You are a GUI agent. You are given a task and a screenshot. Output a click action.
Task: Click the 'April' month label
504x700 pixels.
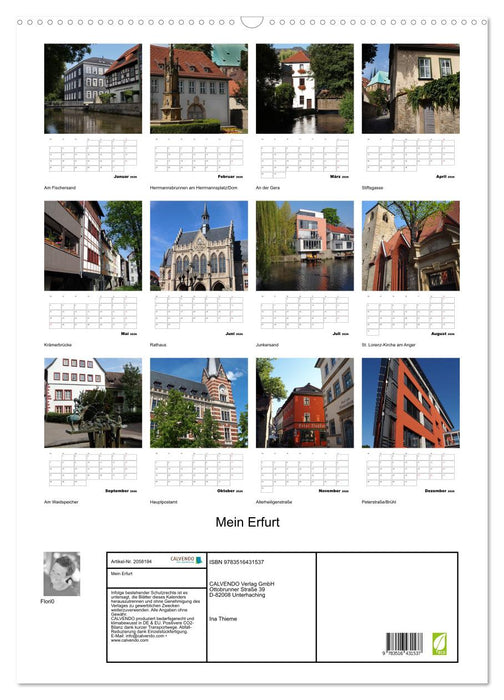(x=441, y=177)
